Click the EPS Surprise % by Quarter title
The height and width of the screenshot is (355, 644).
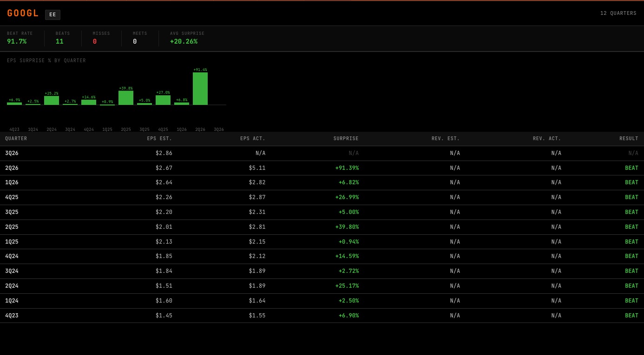[46, 61]
